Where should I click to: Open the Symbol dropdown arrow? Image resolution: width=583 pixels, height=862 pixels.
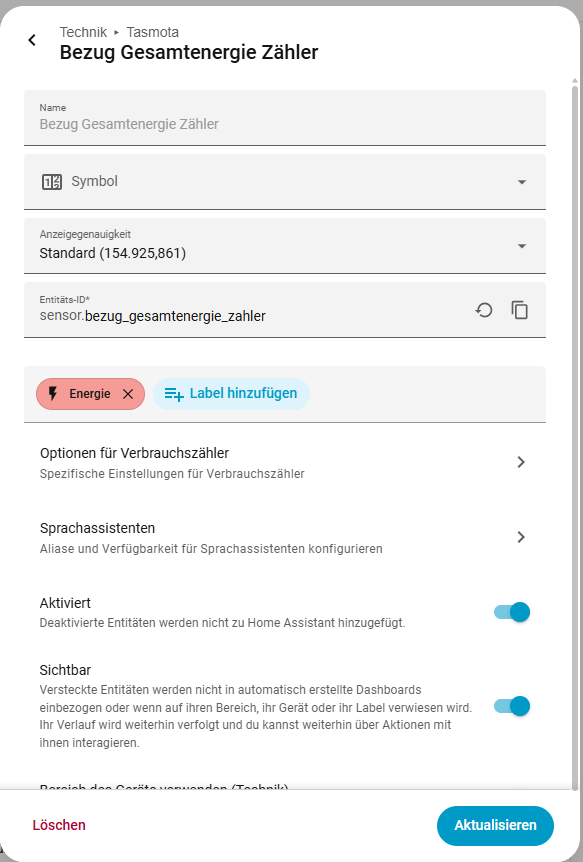(522, 182)
